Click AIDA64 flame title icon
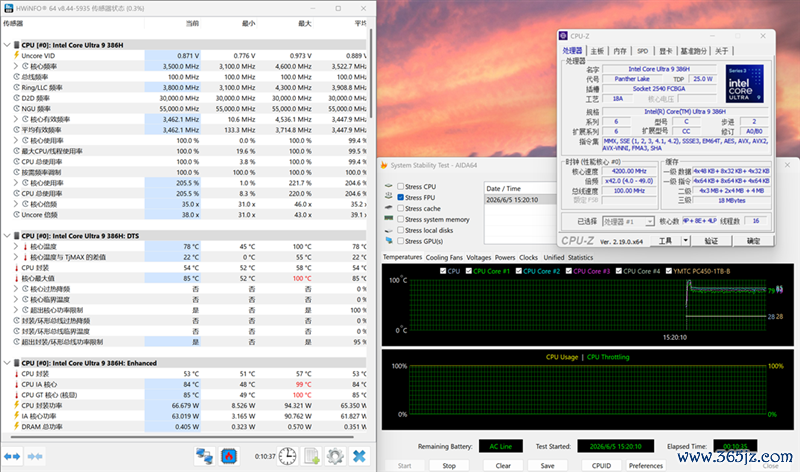800x472 pixels. (384, 165)
